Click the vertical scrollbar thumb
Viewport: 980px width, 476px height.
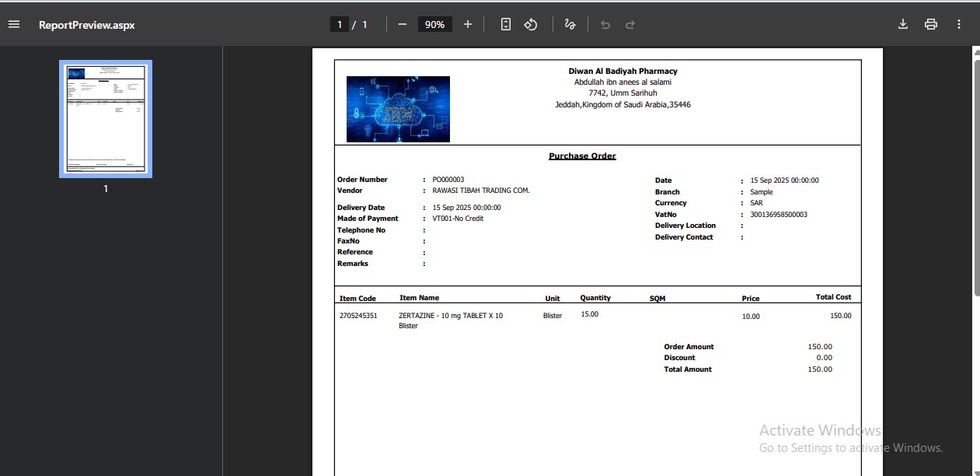(x=976, y=175)
